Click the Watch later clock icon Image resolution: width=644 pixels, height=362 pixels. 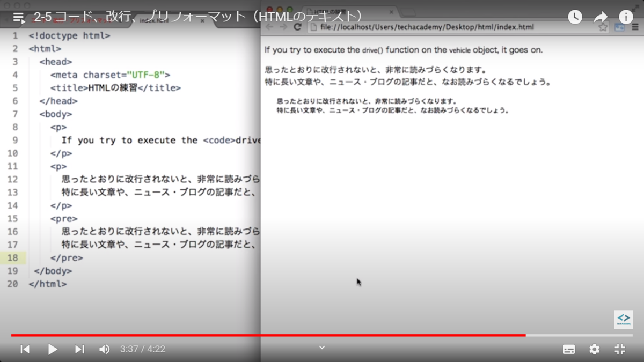click(575, 17)
